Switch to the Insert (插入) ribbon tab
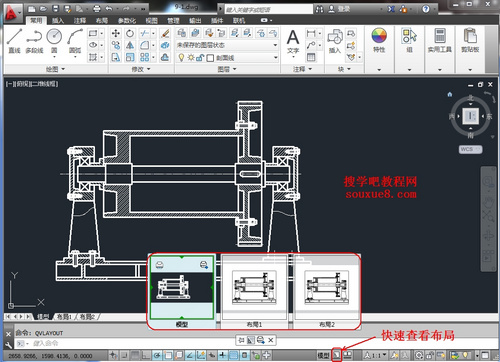The height and width of the screenshot is (362, 500). click(x=58, y=21)
